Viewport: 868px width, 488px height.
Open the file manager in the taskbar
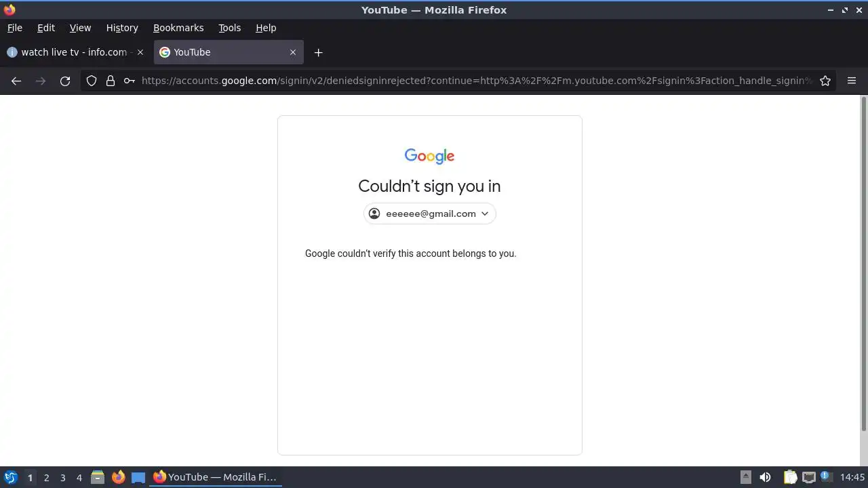point(98,477)
